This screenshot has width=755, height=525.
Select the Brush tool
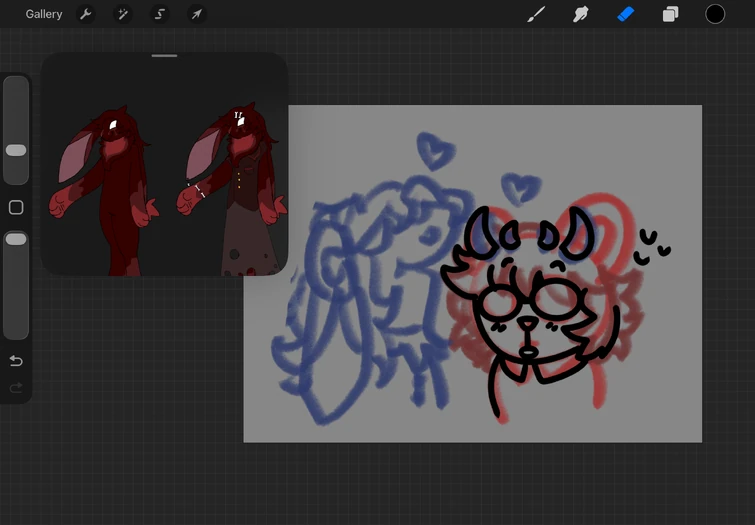point(536,14)
